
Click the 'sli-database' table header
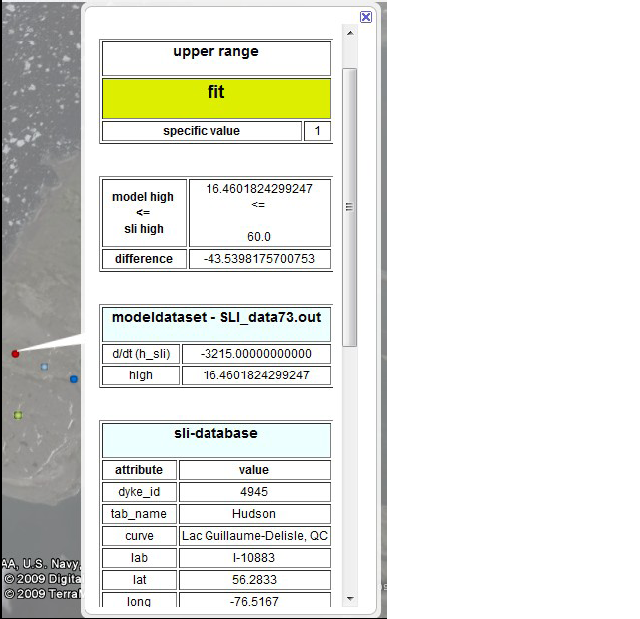point(216,434)
